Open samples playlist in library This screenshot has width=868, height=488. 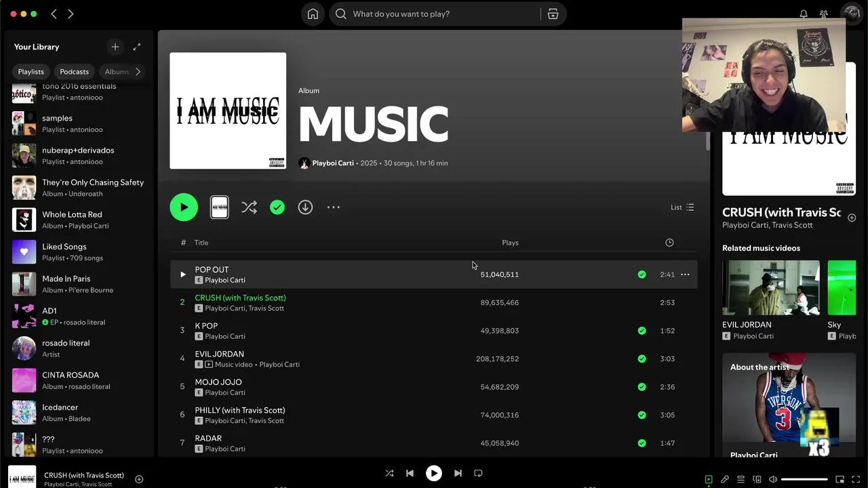[80, 123]
